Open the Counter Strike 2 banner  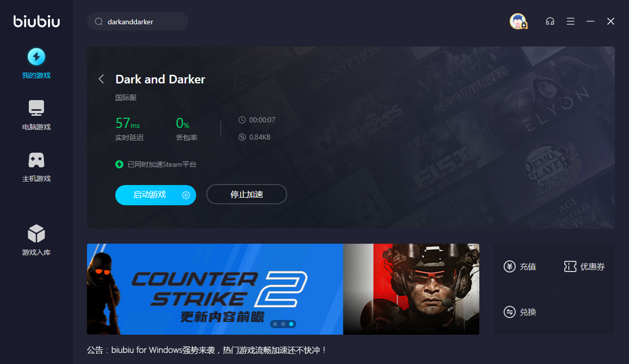(x=283, y=289)
